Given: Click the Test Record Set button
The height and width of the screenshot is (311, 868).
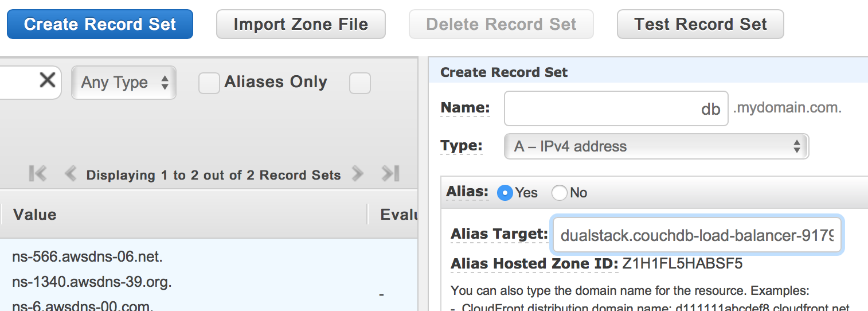Looking at the screenshot, I should click(700, 24).
